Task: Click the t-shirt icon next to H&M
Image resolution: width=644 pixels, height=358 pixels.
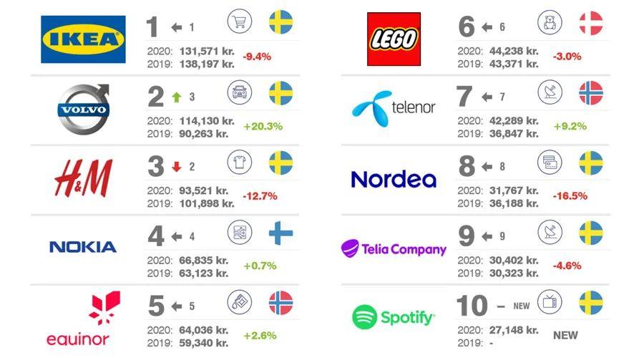Action: (x=240, y=163)
